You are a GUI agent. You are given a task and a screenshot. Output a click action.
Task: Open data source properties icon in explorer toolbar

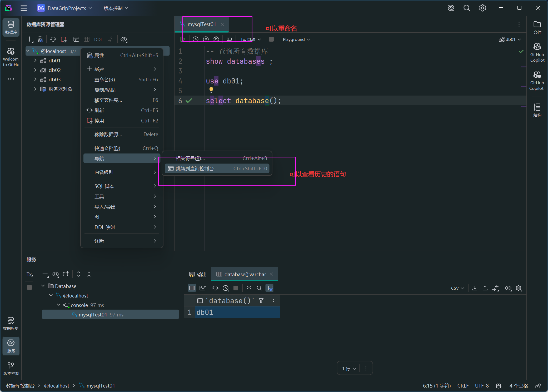click(x=40, y=39)
